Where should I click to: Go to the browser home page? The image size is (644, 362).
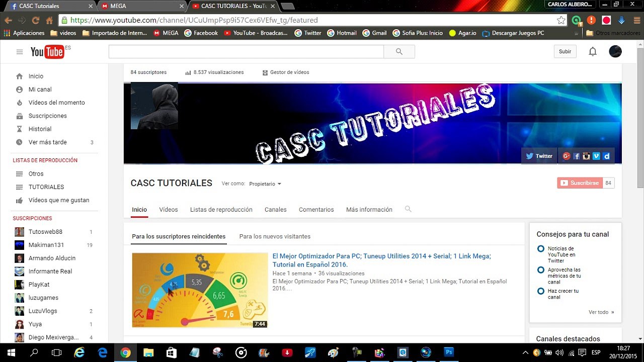(x=49, y=21)
